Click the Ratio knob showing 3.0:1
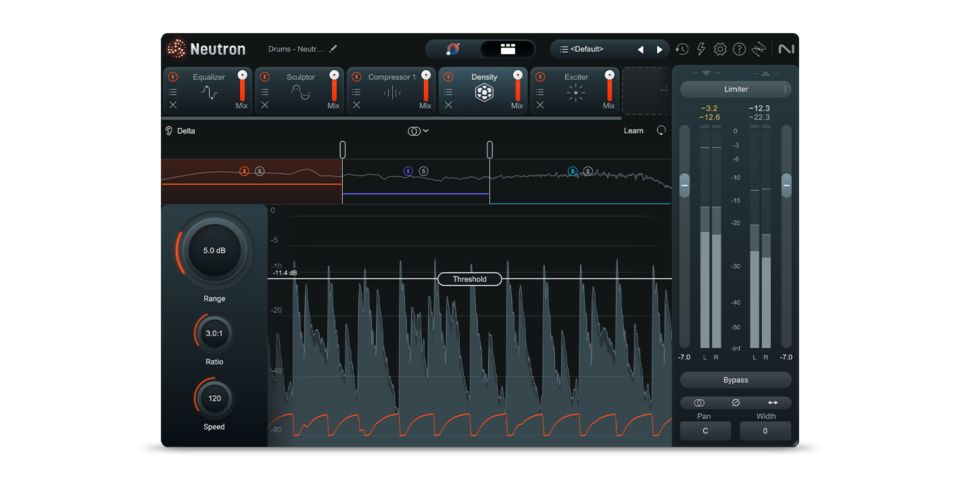This screenshot has width=960, height=480. 214,334
